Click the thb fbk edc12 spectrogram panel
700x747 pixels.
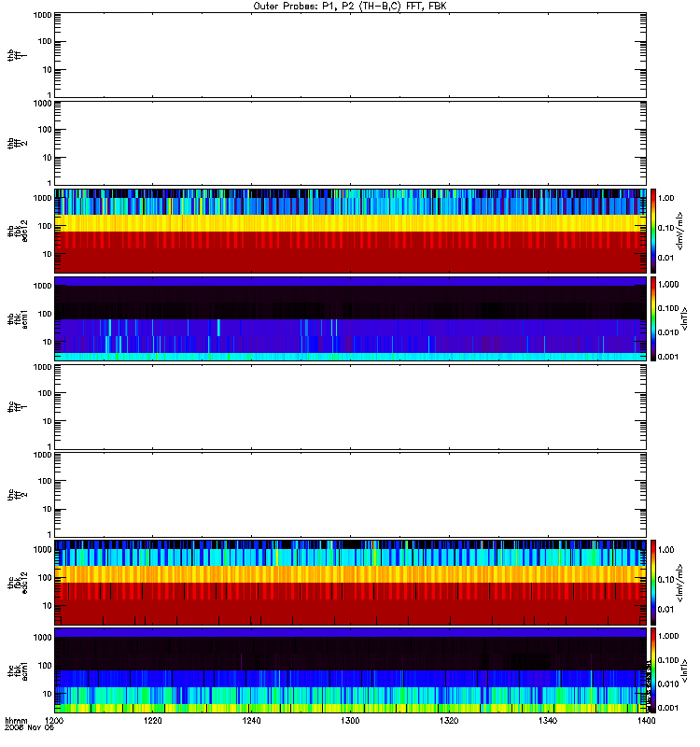(x=350, y=231)
